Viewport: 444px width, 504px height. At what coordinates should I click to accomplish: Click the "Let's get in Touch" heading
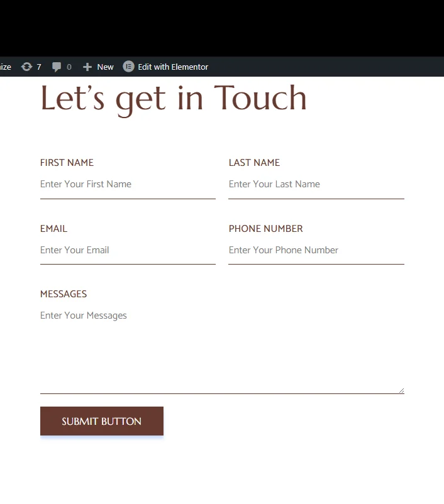pyautogui.click(x=174, y=100)
